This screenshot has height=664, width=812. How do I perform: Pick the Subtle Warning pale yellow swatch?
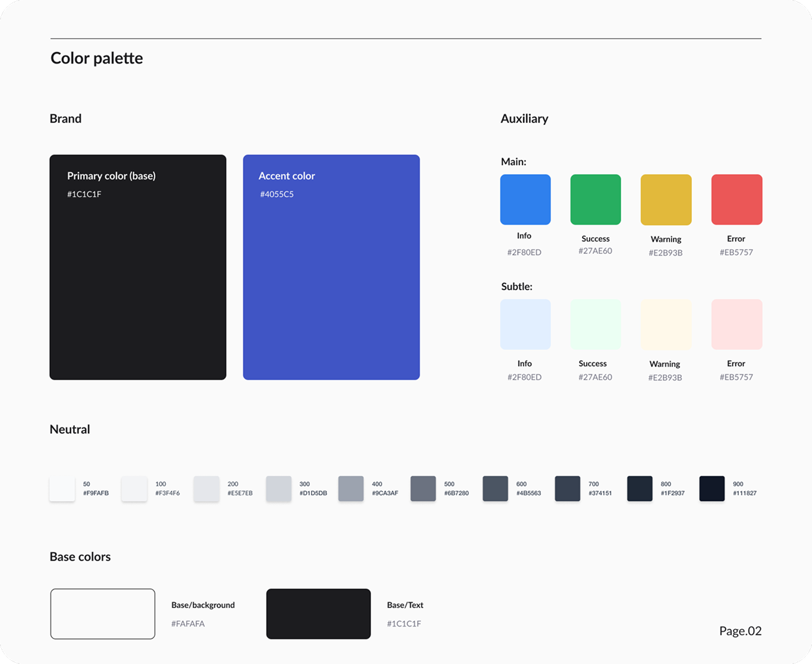click(x=666, y=325)
